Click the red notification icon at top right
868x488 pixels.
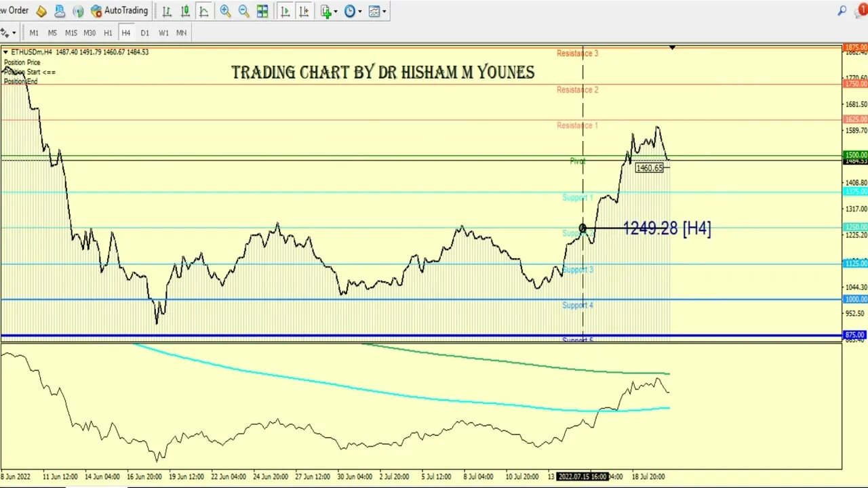(863, 11)
